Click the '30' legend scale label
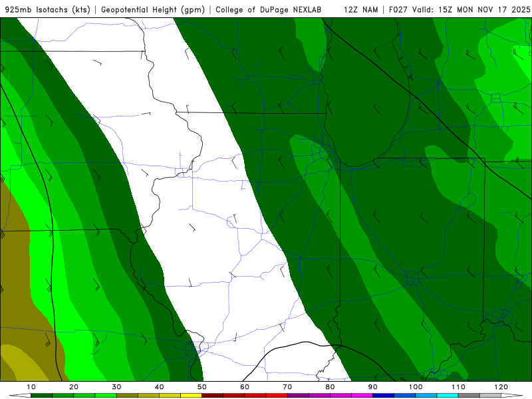532x399 pixels. [116, 387]
